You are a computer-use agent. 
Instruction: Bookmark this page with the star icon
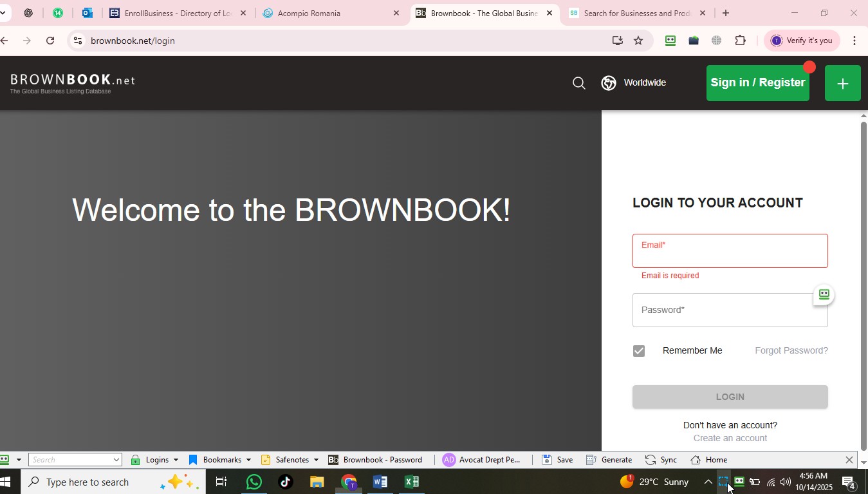[638, 41]
